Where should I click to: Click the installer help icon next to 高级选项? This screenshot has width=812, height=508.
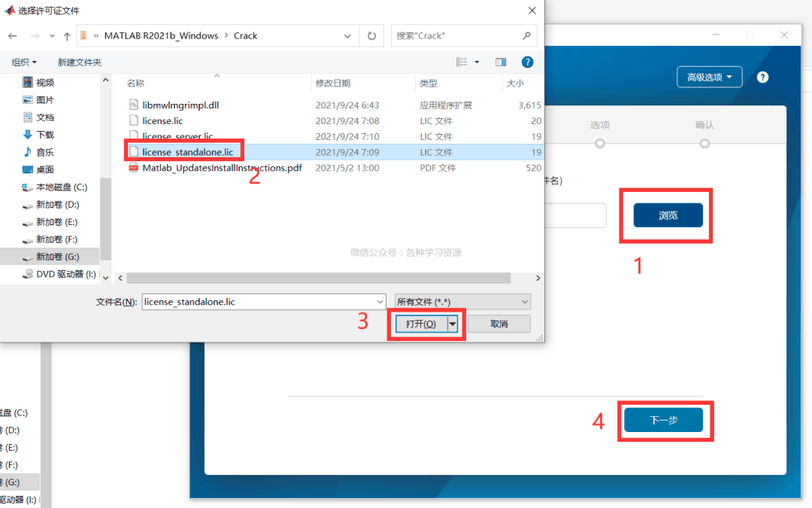(x=762, y=77)
